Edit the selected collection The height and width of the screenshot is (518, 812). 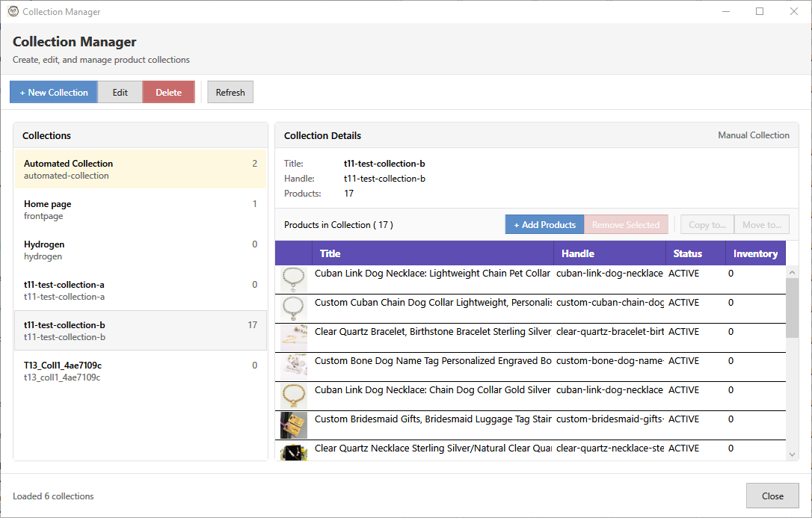(120, 92)
